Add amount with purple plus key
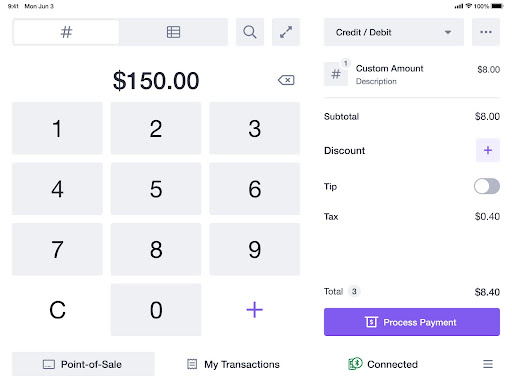 tap(254, 310)
